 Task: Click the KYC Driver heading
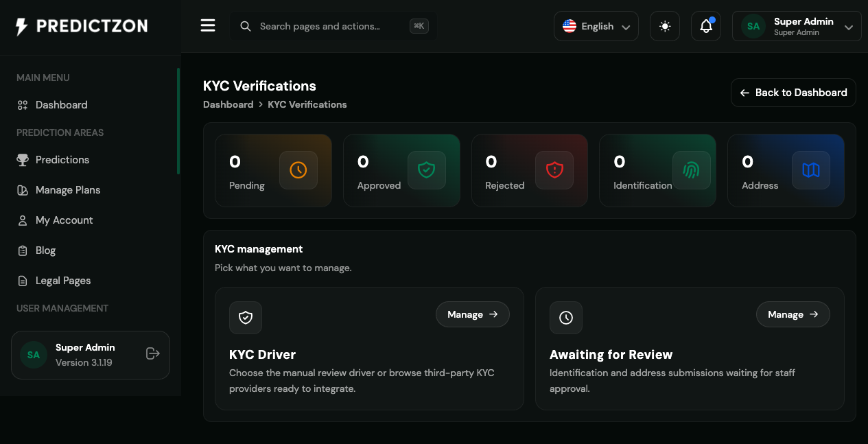click(262, 355)
